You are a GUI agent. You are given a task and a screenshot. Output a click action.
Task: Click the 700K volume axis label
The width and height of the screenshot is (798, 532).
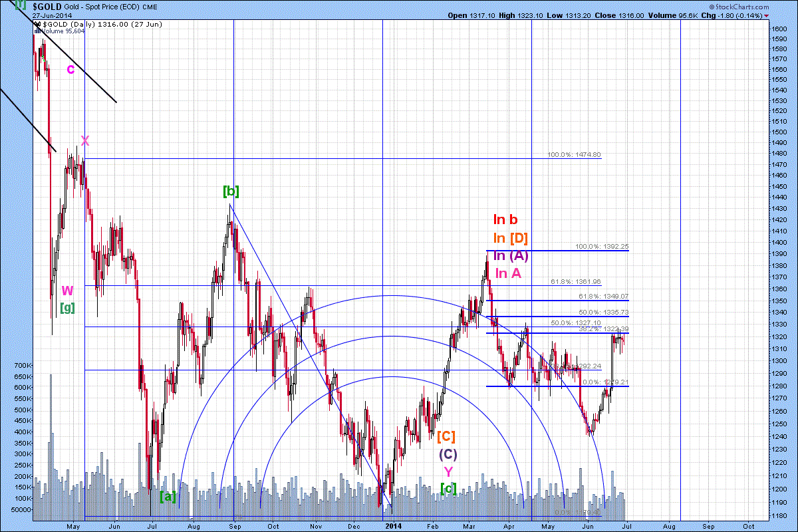pos(22,365)
